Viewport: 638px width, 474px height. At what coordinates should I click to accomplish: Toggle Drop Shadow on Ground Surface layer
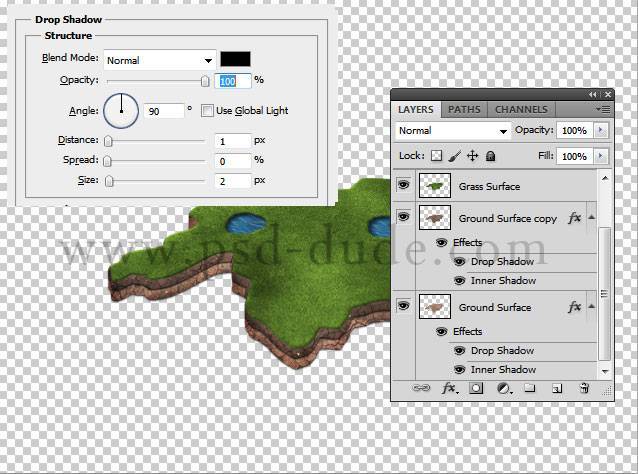(459, 350)
